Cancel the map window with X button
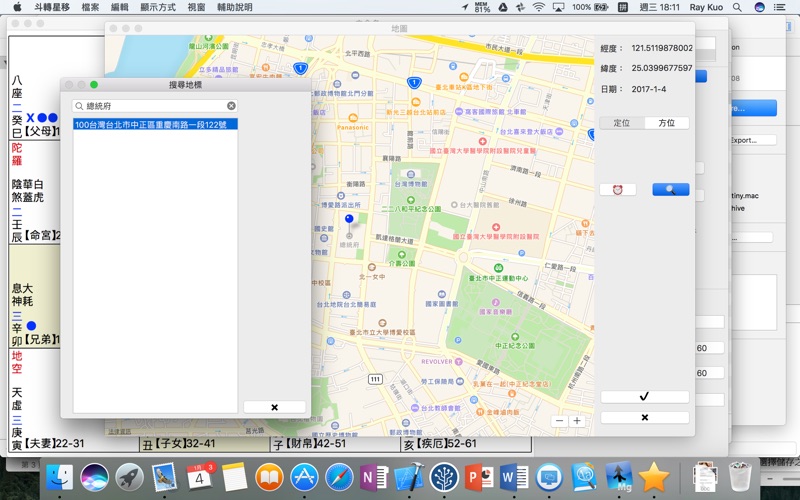The height and width of the screenshot is (500, 800). [644, 417]
